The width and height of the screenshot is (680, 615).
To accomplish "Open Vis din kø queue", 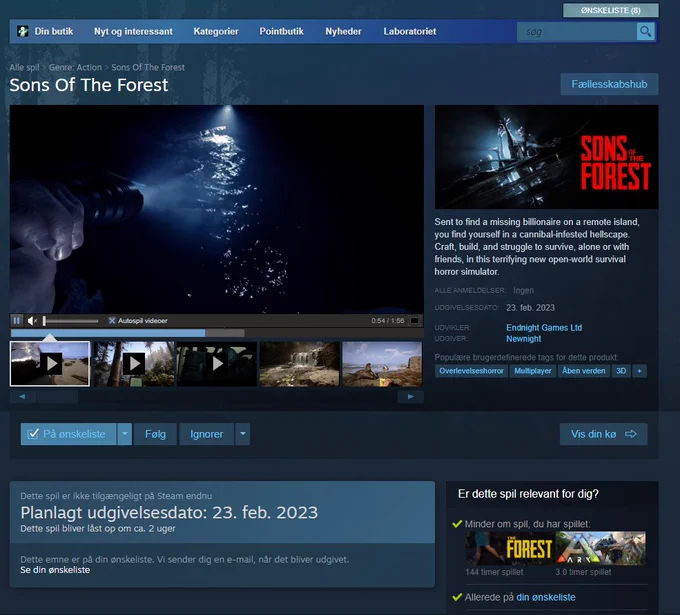I will point(603,434).
